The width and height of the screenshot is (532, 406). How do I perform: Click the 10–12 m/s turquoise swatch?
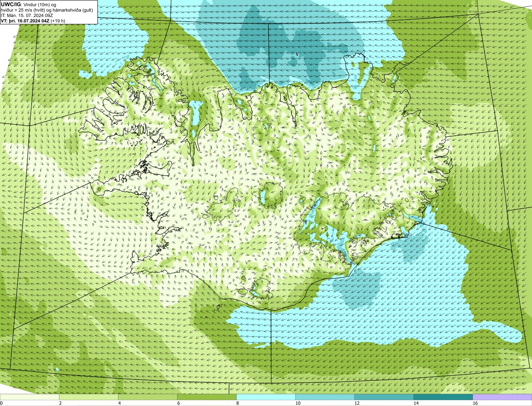325,397
